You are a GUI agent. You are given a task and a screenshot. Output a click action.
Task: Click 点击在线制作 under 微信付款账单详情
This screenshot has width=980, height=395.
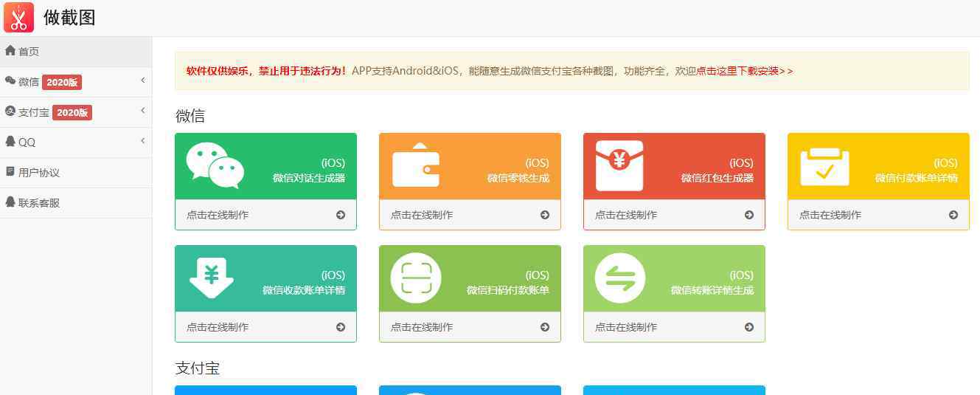[x=830, y=215]
